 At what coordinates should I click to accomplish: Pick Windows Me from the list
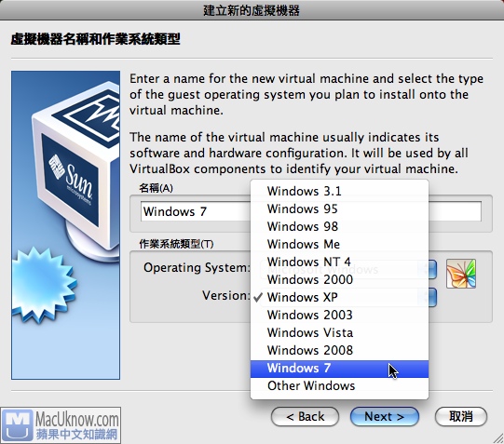click(339, 244)
